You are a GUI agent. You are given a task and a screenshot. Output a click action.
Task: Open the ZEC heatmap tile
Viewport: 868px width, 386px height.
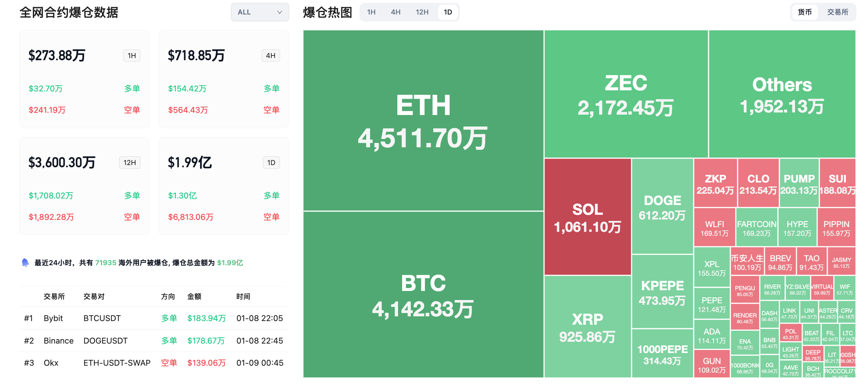(626, 94)
